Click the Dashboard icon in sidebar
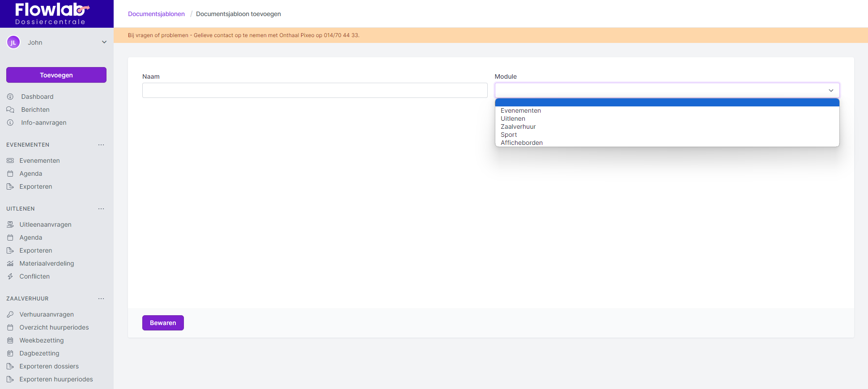868x389 pixels. coord(10,97)
